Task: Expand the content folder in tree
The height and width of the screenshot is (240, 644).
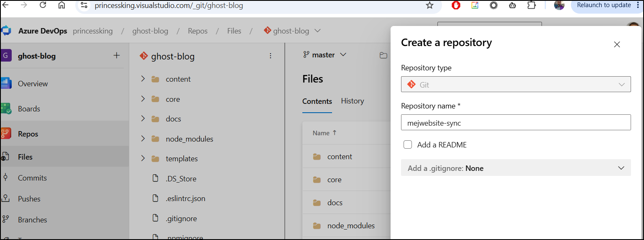Action: pyautogui.click(x=143, y=79)
